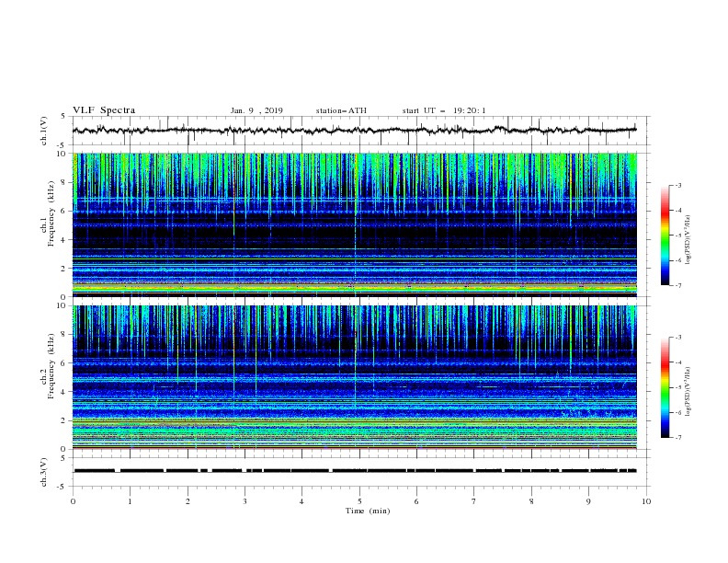Click the ch.1 spectrogram plot area
This screenshot has width=728, height=563.
click(x=355, y=224)
